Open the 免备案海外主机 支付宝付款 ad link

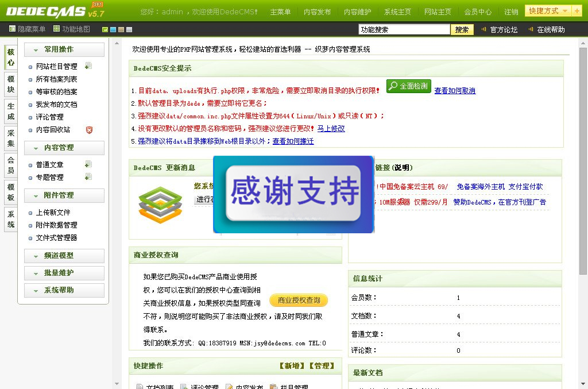click(500, 187)
